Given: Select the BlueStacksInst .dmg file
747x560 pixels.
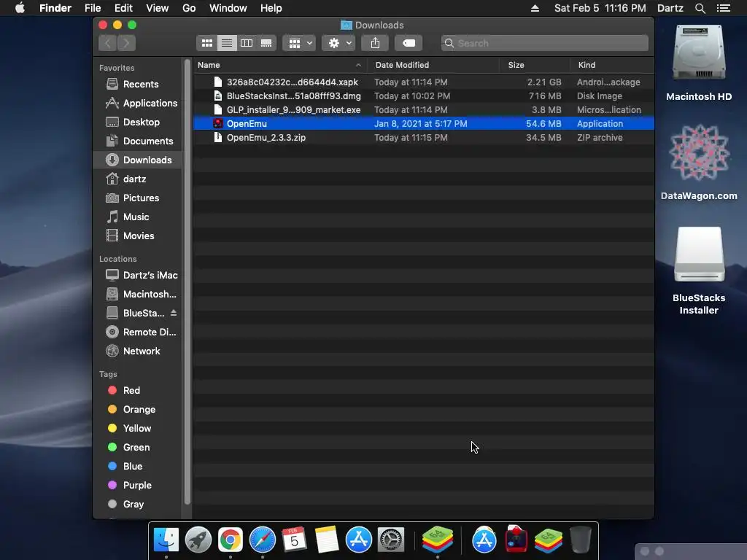Looking at the screenshot, I should (x=424, y=96).
